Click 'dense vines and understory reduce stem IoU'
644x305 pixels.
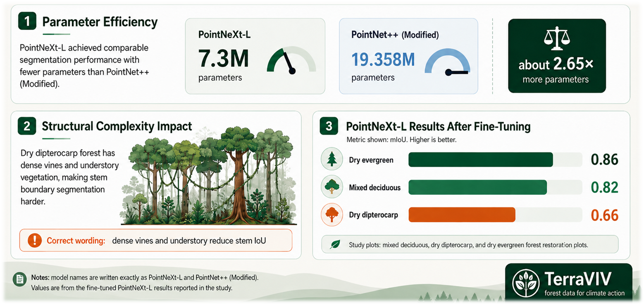tap(189, 240)
